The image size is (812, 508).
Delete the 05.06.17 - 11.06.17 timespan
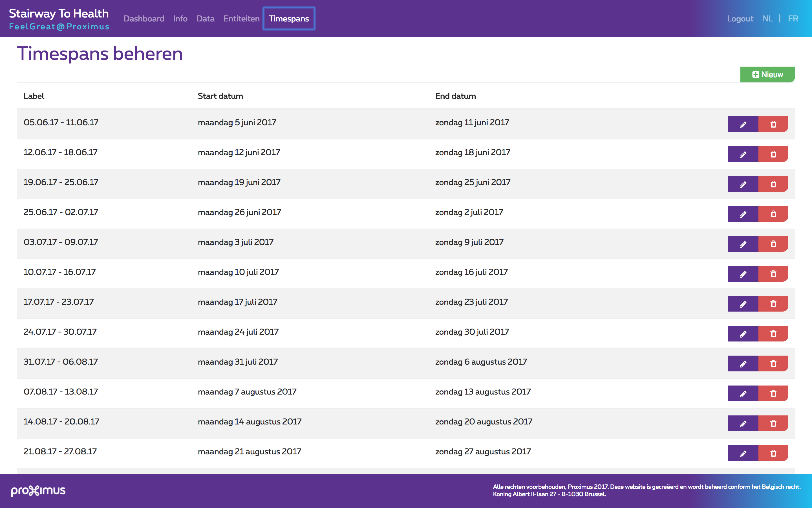[x=773, y=124]
